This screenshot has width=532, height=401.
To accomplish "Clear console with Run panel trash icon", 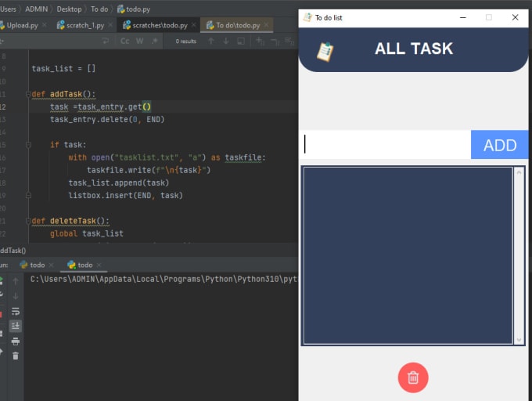I will click(16, 356).
